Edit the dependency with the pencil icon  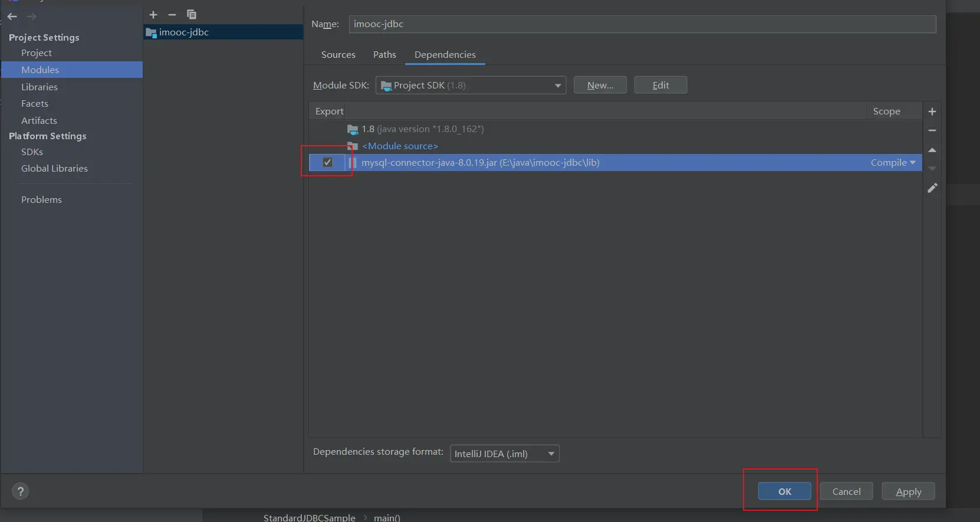pyautogui.click(x=932, y=188)
